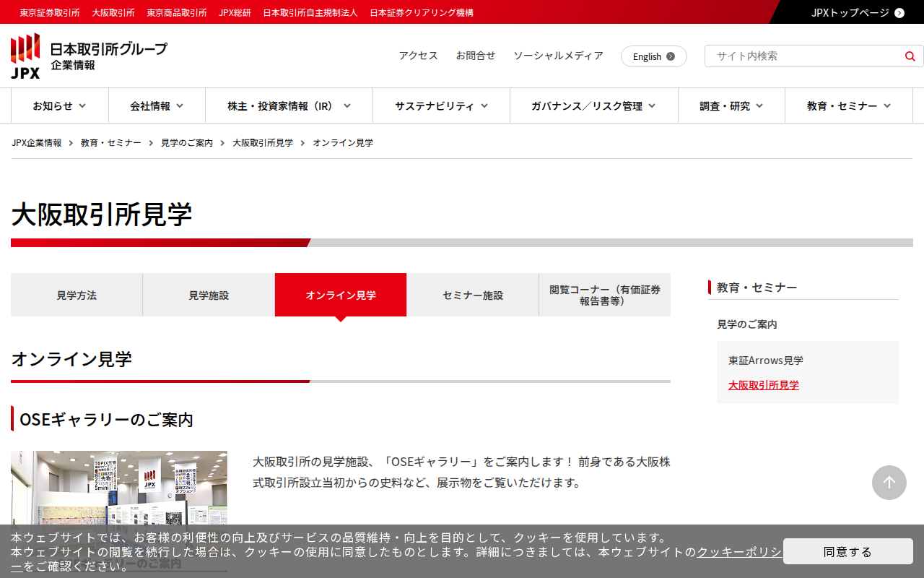Expand the サステナビリティ menu chevron
Image resolution: width=924 pixels, height=578 pixels.
click(484, 106)
